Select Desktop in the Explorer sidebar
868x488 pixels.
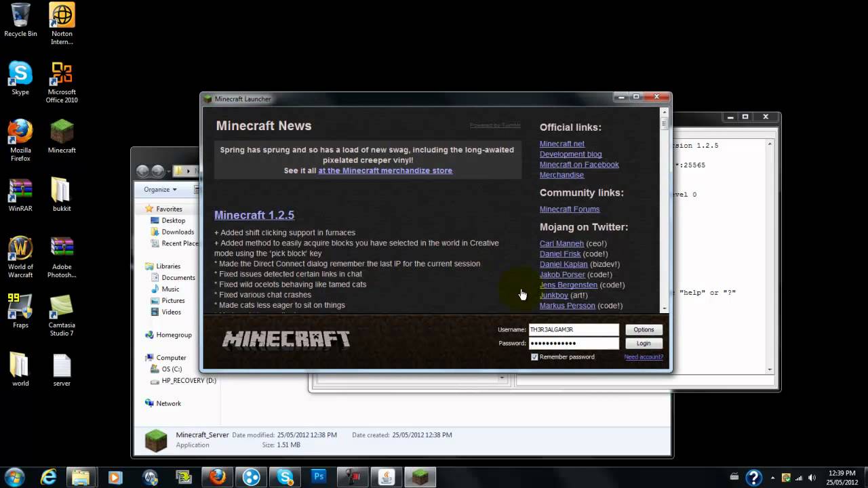(x=174, y=221)
